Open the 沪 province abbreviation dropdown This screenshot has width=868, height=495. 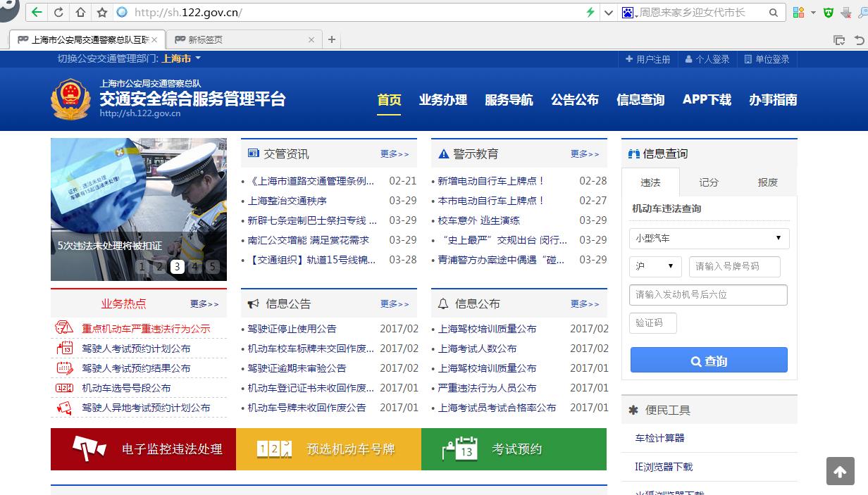coord(655,267)
